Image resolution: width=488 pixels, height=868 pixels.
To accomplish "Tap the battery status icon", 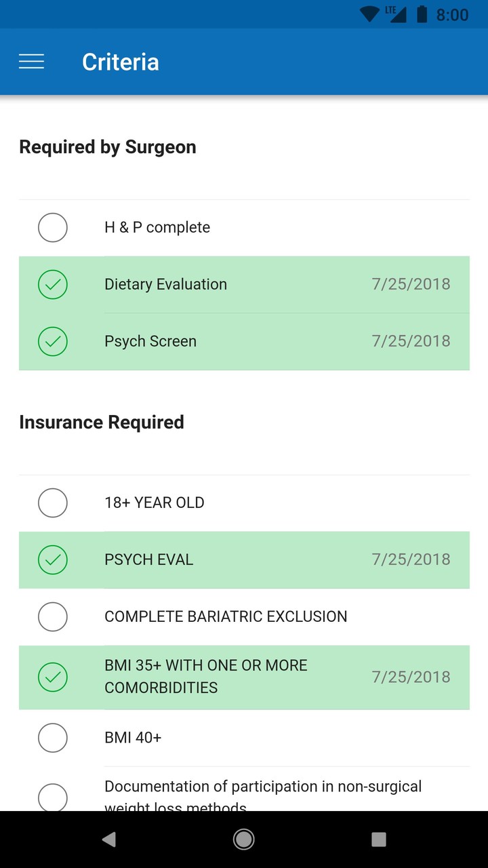I will [422, 14].
